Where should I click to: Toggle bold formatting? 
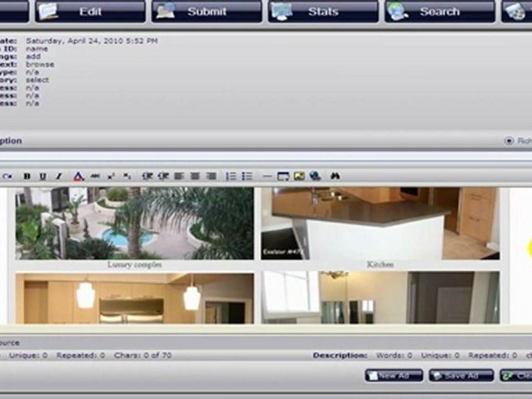27,176
